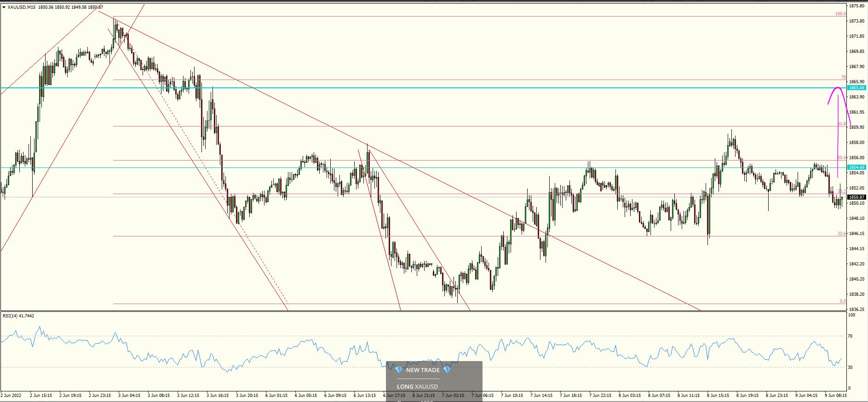Click the Fibonacci 23.6 level label

click(841, 234)
